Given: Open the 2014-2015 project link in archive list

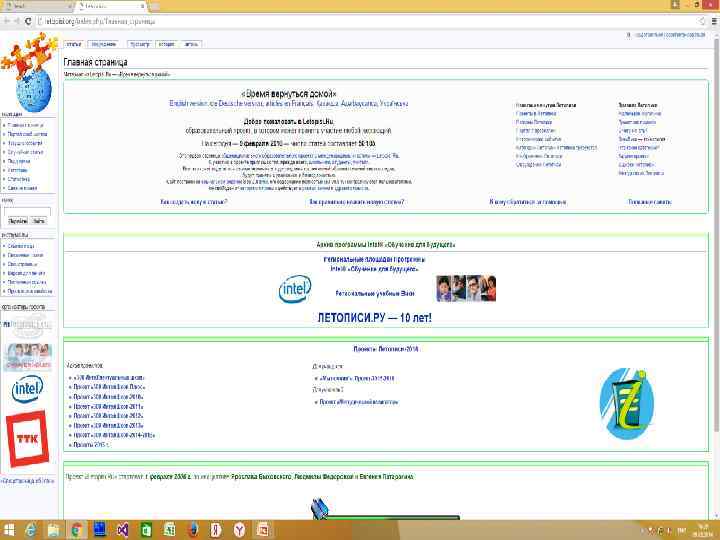Looking at the screenshot, I should [114, 435].
